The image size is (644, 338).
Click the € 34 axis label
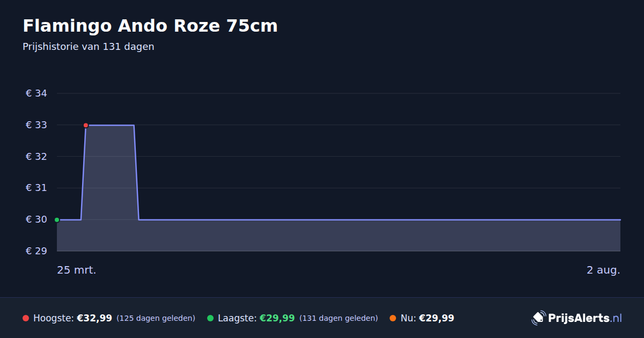[36, 93]
